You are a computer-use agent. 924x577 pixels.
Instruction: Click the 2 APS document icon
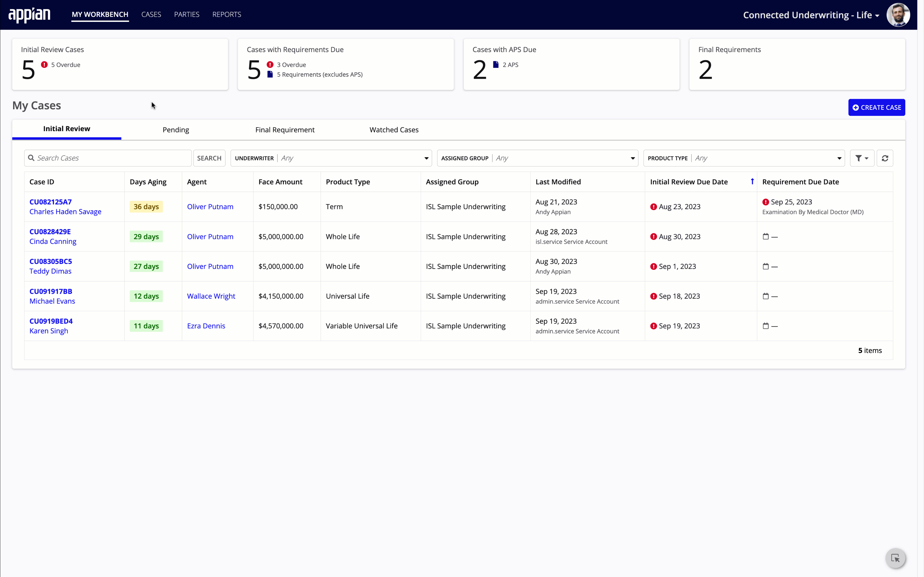[x=496, y=64]
